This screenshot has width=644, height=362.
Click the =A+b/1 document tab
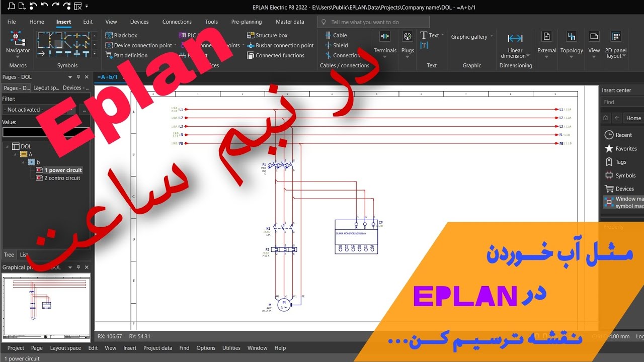click(x=107, y=77)
